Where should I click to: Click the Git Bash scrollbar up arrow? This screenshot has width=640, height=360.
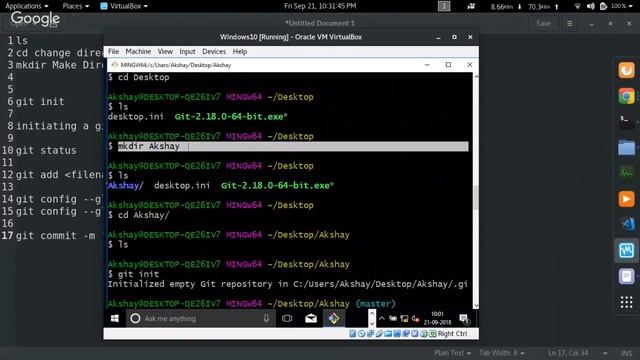(x=476, y=76)
